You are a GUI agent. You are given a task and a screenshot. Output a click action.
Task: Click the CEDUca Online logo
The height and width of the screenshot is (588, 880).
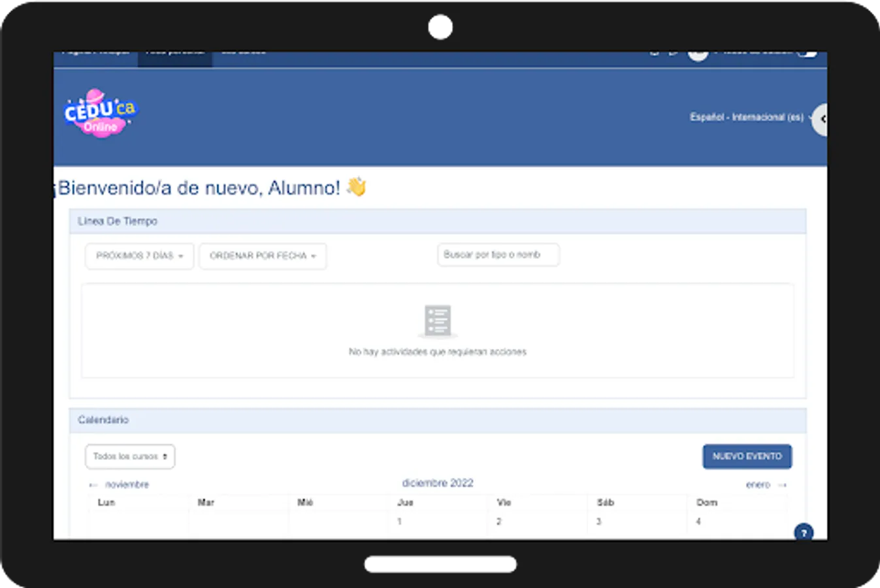tap(101, 113)
